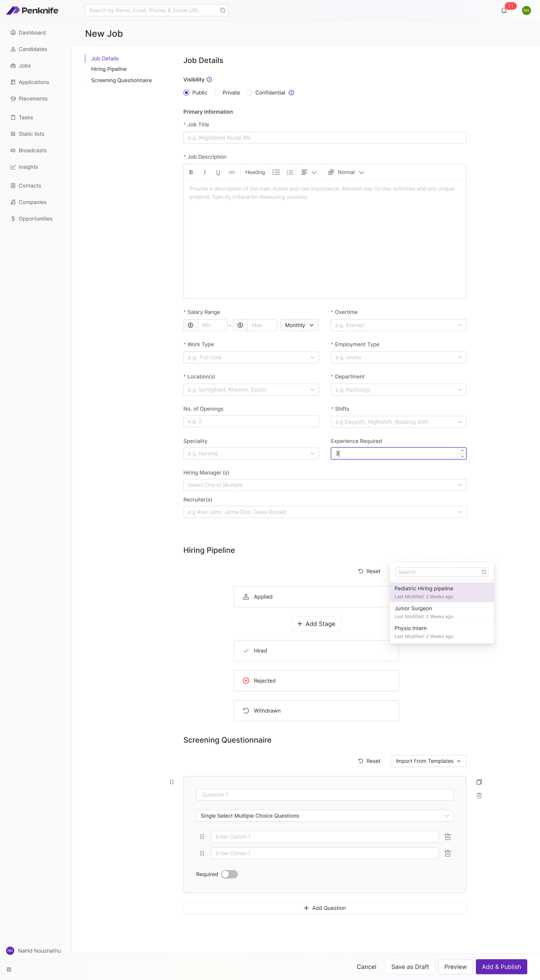Click the bold formatting icon
This screenshot has height=980, width=540.
[x=191, y=173]
